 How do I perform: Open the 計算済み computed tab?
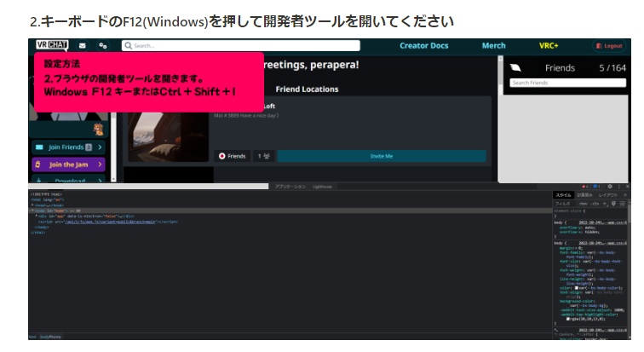(x=584, y=195)
